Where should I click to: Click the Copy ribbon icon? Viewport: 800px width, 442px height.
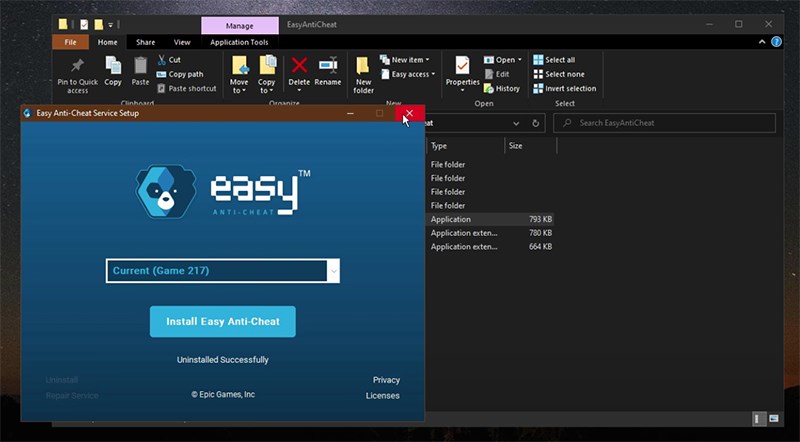113,65
